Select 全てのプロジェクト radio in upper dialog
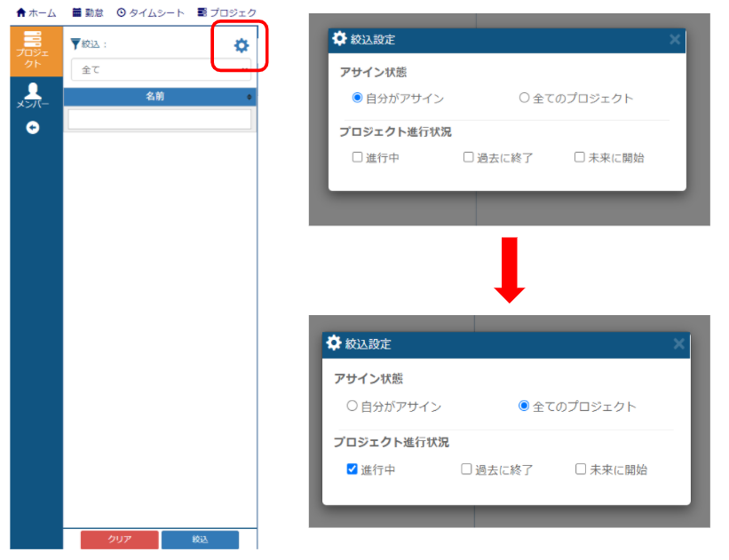Image resolution: width=729 pixels, height=560 pixels. click(524, 98)
